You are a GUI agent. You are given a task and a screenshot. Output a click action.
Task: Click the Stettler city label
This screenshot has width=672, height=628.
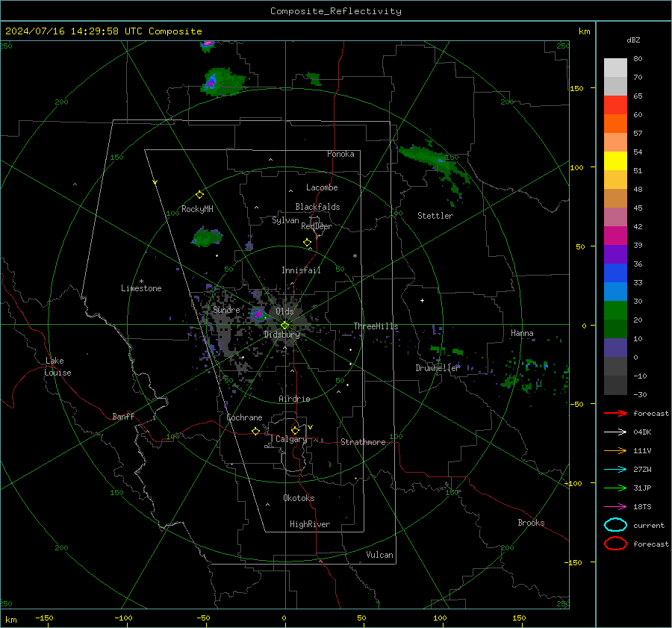coord(435,216)
